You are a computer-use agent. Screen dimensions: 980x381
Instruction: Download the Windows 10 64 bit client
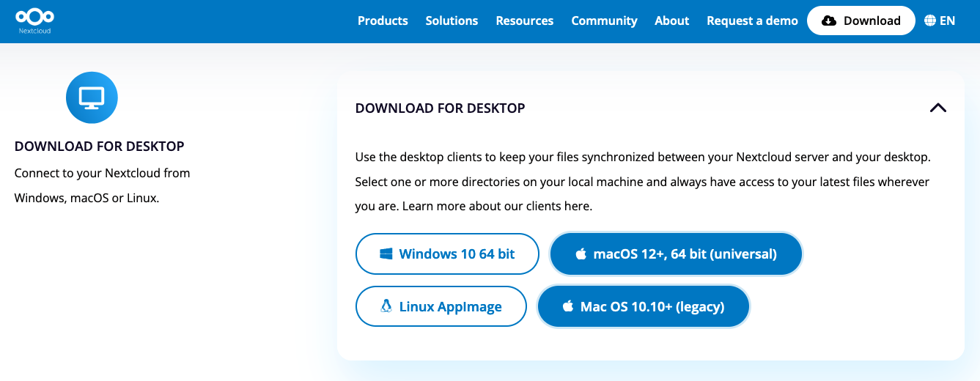447,254
